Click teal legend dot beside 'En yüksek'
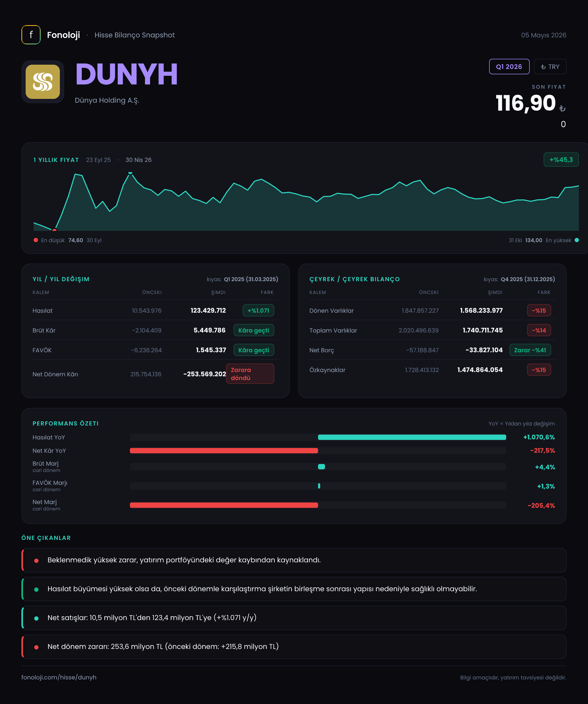588x704 pixels. click(577, 240)
